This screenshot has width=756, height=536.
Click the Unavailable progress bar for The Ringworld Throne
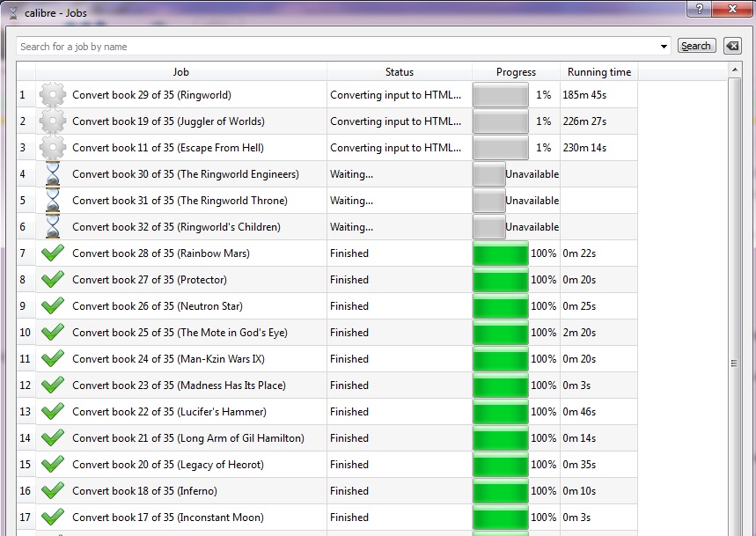[489, 201]
